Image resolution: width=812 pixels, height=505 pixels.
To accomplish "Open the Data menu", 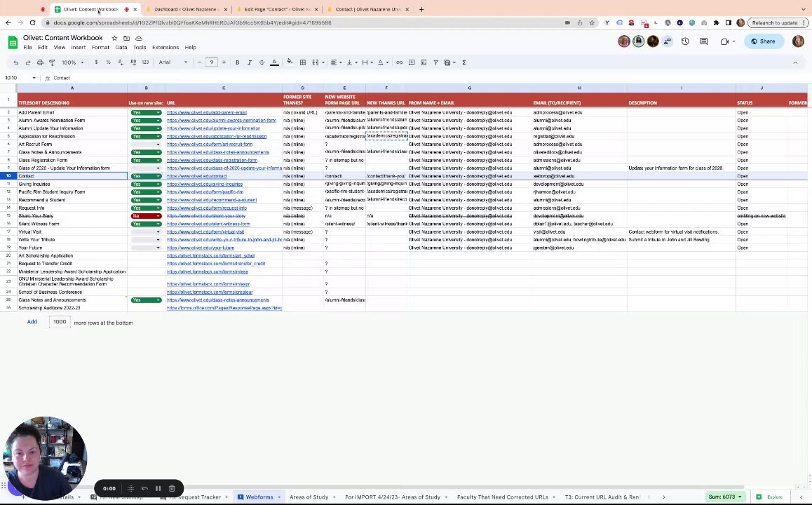I will [121, 47].
